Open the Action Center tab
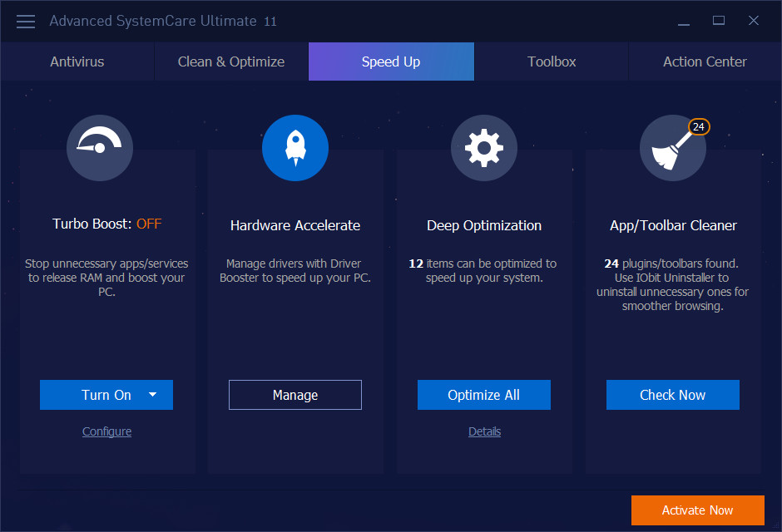 [x=705, y=62]
